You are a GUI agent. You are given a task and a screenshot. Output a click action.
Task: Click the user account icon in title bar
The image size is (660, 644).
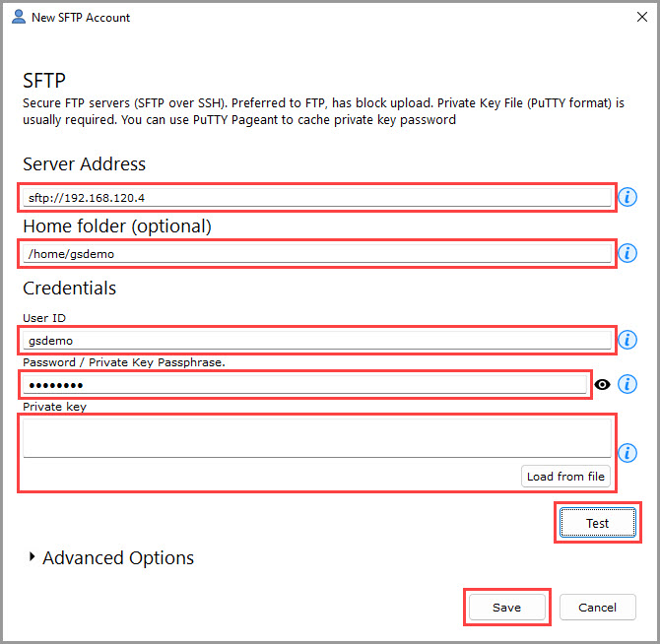(18, 17)
